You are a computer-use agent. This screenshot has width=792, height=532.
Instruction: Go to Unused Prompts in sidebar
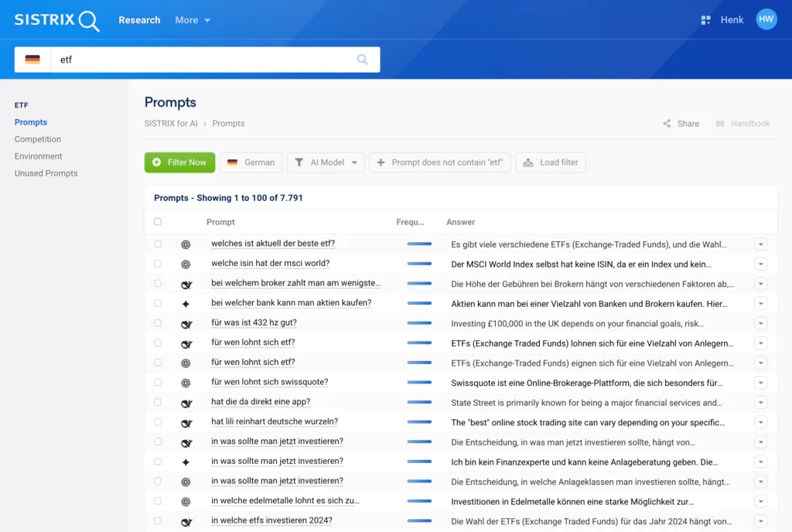[46, 173]
